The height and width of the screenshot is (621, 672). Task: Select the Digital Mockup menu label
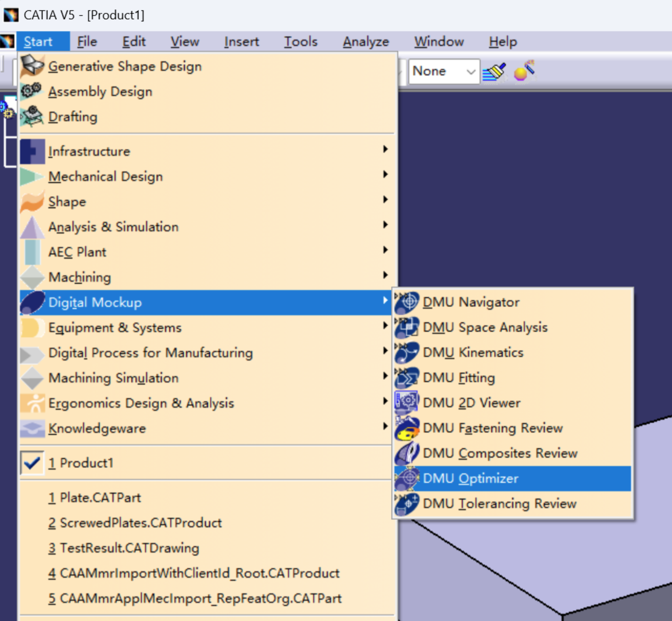[x=95, y=302]
